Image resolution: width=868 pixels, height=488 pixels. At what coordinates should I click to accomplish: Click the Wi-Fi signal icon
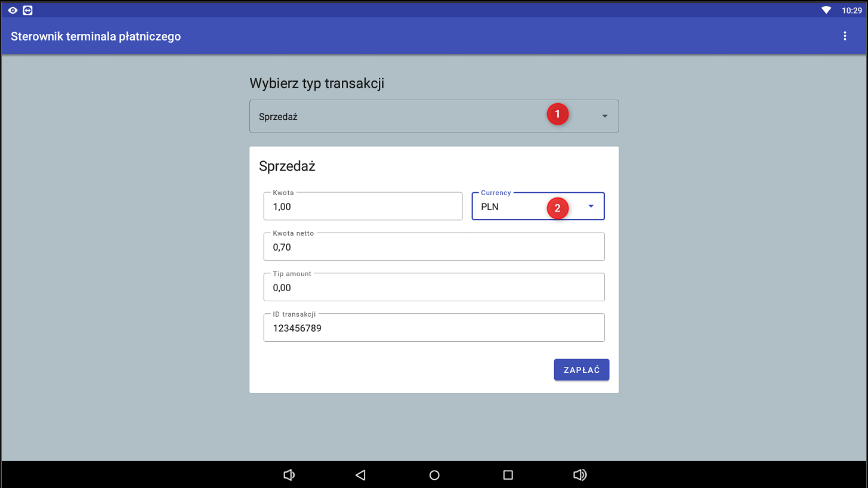(826, 10)
